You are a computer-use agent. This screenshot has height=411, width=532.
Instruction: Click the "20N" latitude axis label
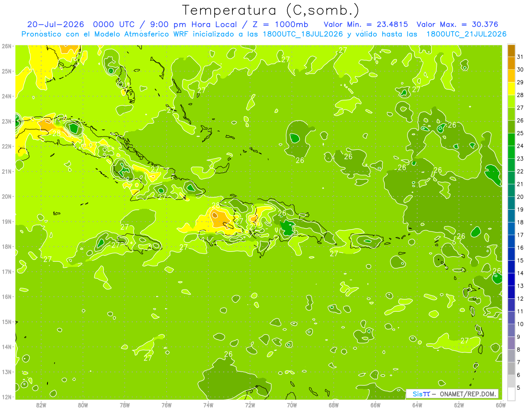click(6, 196)
